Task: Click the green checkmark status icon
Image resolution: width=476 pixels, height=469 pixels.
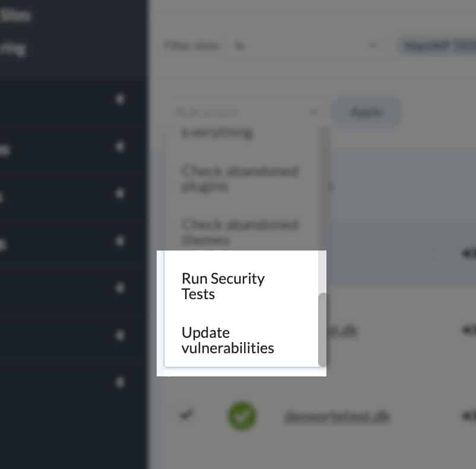Action: [x=242, y=416]
